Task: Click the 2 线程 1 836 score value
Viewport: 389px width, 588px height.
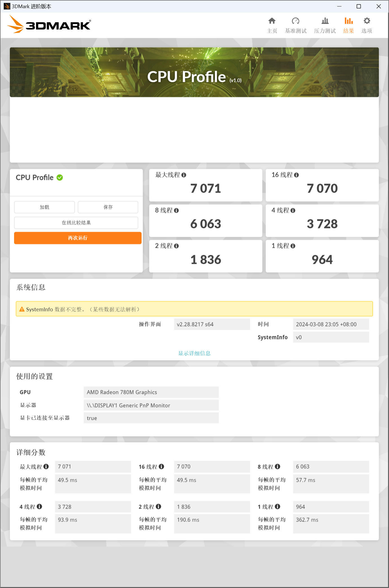Action: click(x=205, y=260)
